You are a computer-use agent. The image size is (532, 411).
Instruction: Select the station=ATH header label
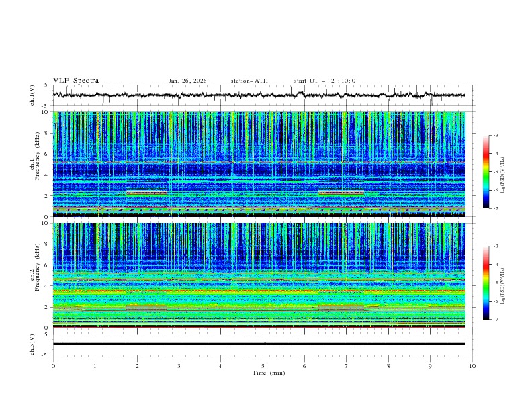click(x=249, y=81)
